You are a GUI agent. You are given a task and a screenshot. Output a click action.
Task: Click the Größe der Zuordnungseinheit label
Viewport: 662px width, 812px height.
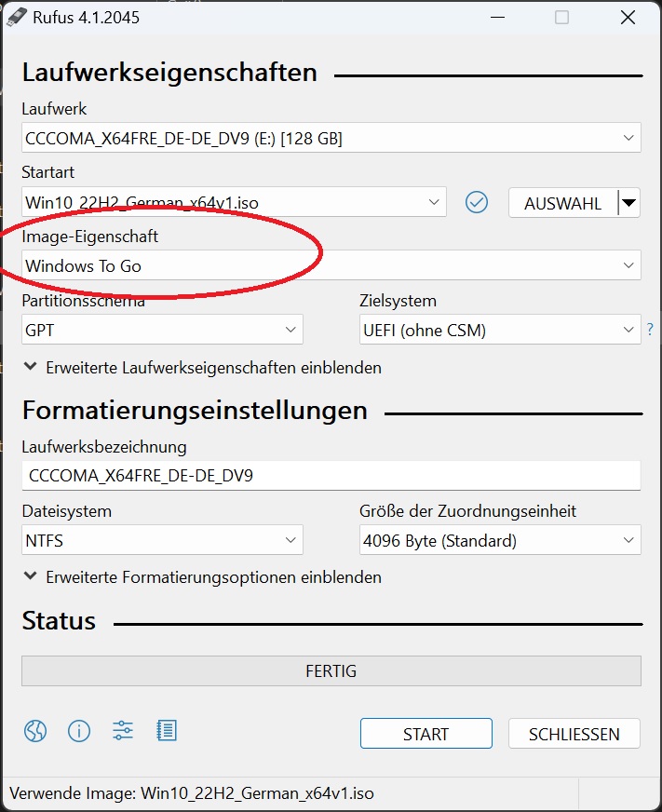(467, 511)
